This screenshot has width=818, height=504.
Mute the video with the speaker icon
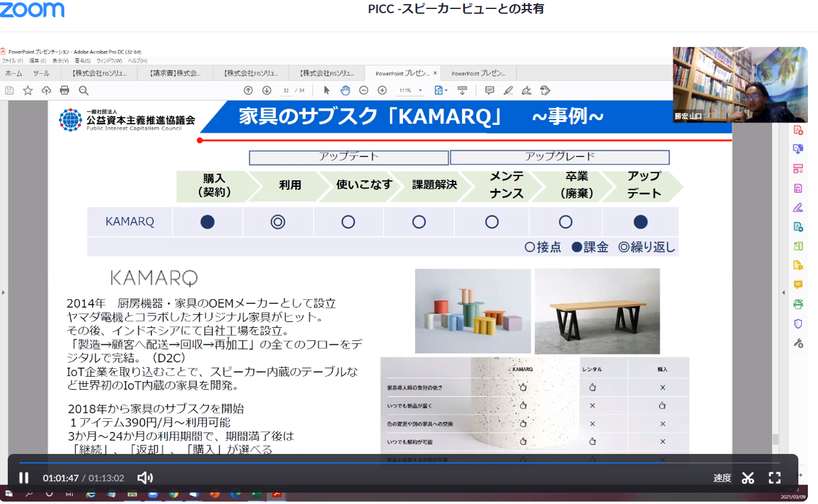tap(145, 478)
